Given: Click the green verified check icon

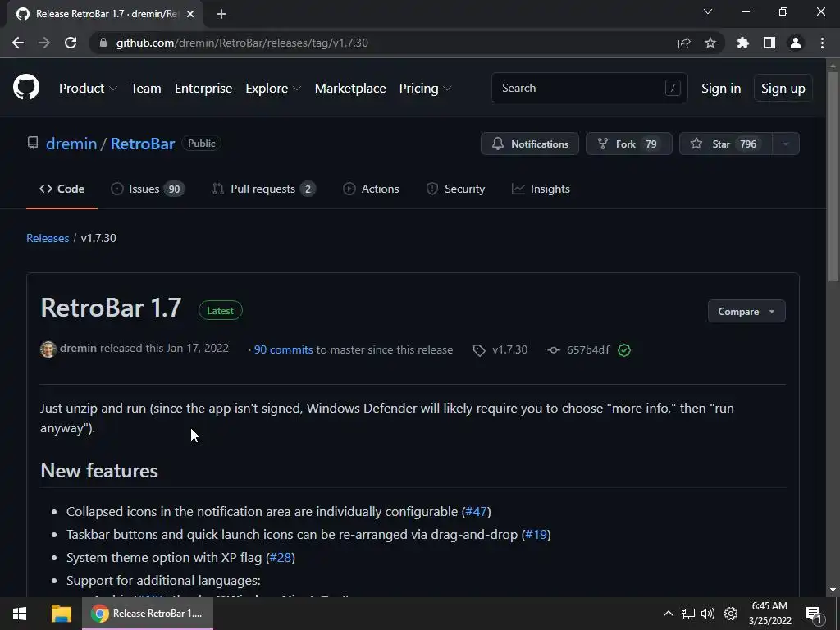Looking at the screenshot, I should pyautogui.click(x=624, y=350).
